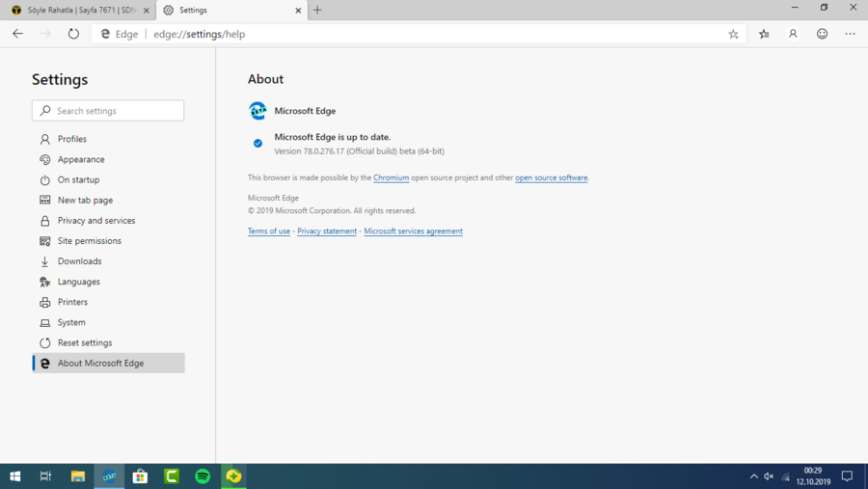868x489 pixels.
Task: Click the version 78.0.276.17 text
Action: 360,151
